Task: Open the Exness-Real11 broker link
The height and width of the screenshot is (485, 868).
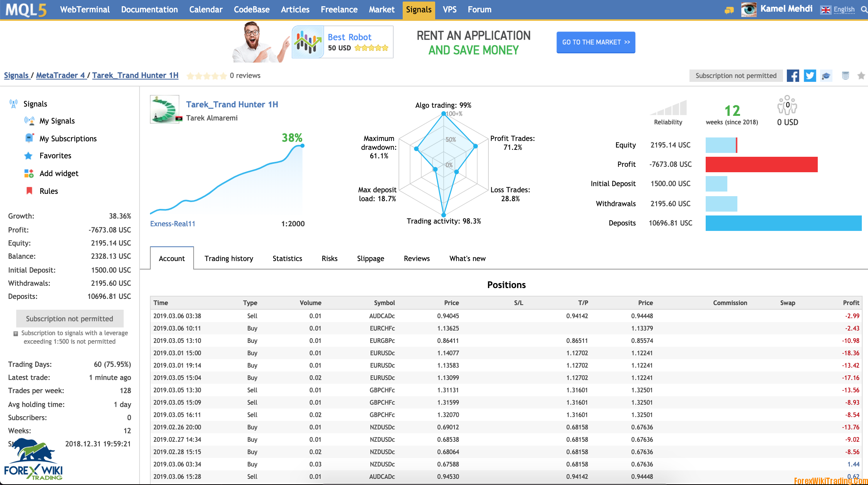Action: 172,224
